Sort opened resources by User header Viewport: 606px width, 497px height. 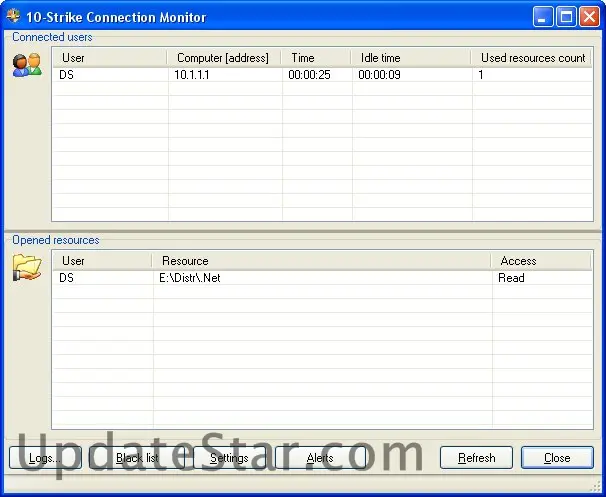(102, 261)
